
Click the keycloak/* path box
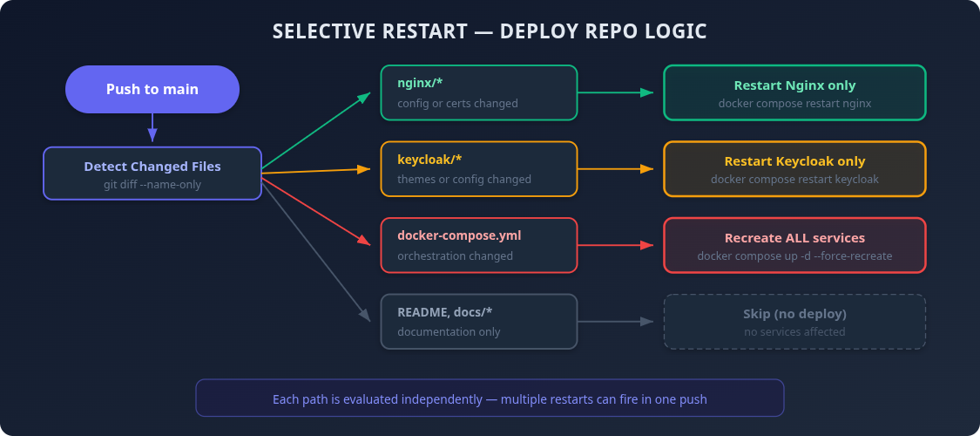pos(479,169)
